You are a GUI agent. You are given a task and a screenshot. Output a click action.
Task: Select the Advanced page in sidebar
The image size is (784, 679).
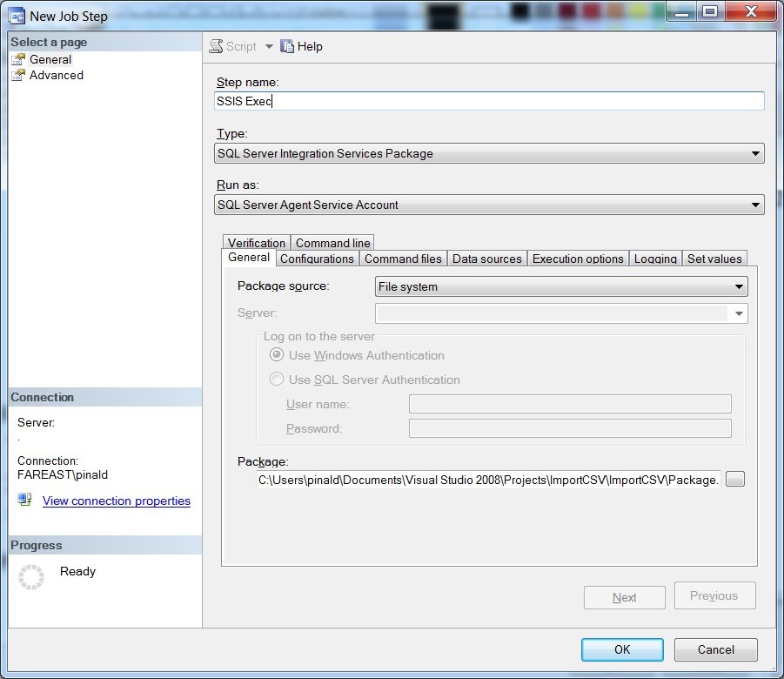(56, 75)
